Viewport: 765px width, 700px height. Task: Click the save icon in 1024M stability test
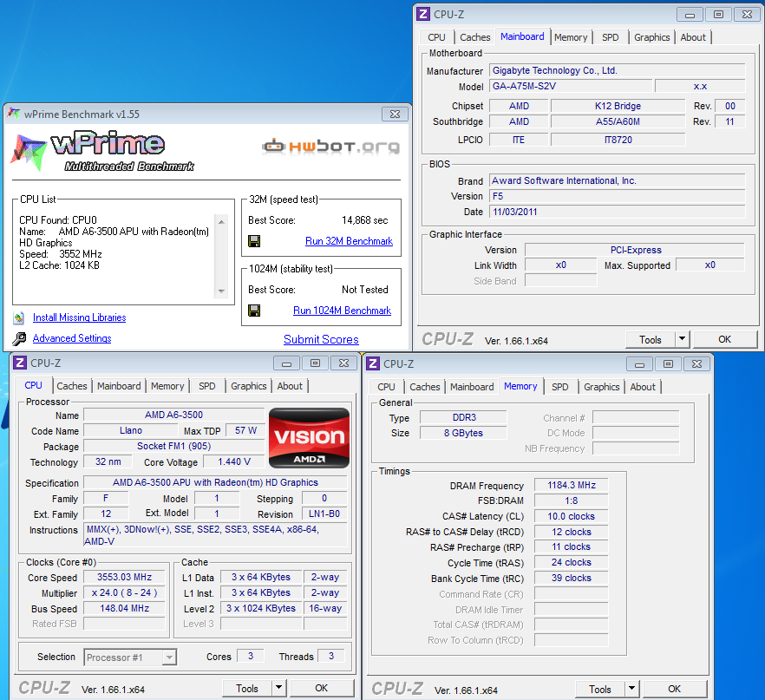254,311
